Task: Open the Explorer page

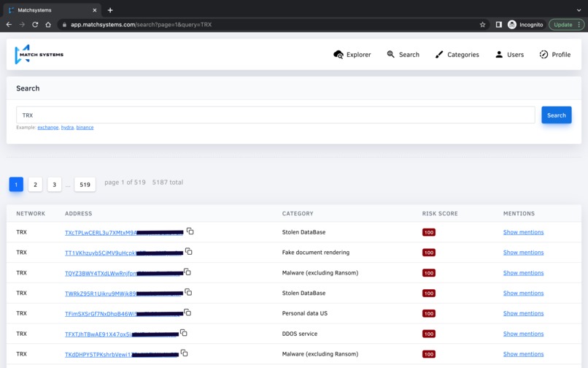Action: (x=352, y=55)
